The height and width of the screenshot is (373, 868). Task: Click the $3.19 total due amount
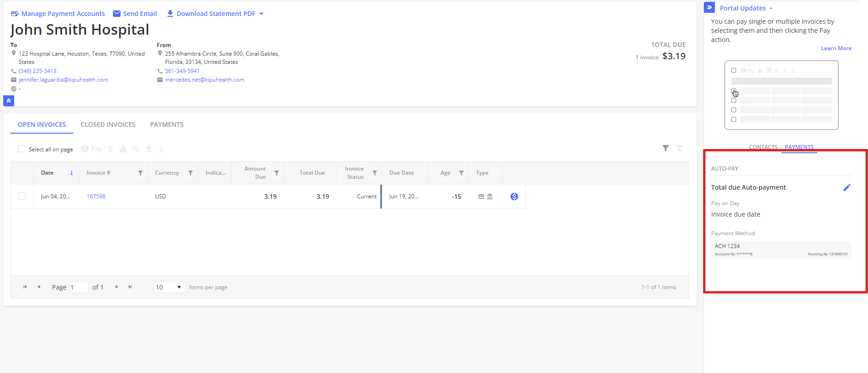[x=674, y=56]
